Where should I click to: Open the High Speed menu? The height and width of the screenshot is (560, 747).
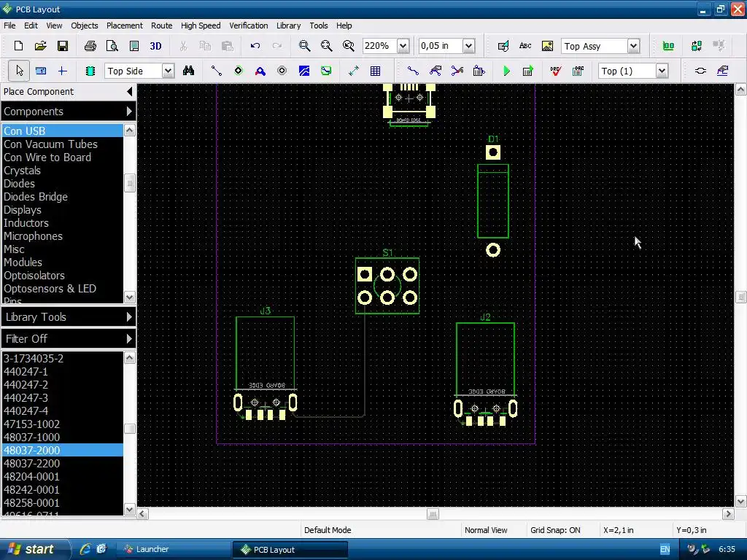pyautogui.click(x=201, y=26)
